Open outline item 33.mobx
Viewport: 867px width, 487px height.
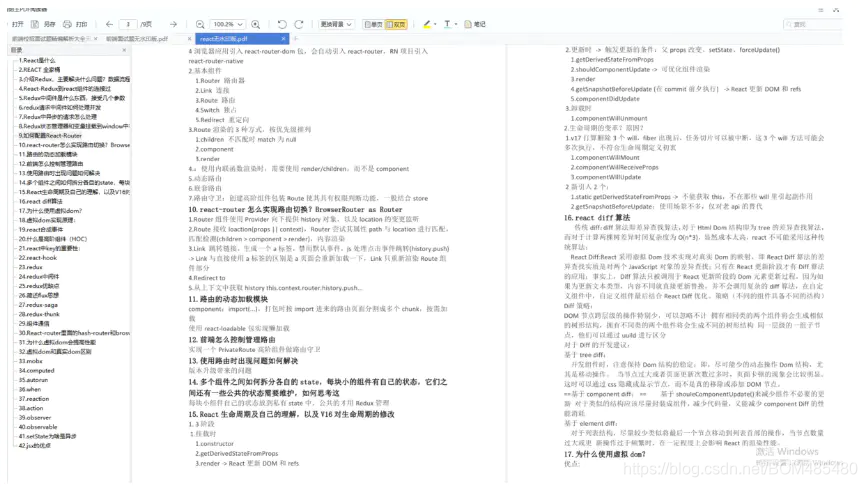coord(30,362)
